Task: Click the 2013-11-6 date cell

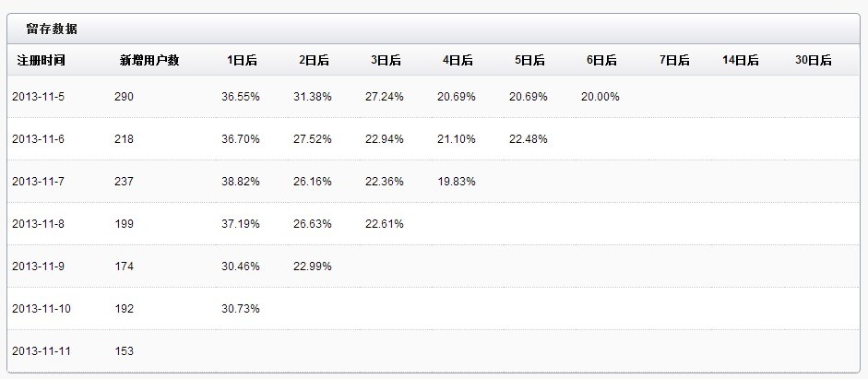Action: [39, 139]
